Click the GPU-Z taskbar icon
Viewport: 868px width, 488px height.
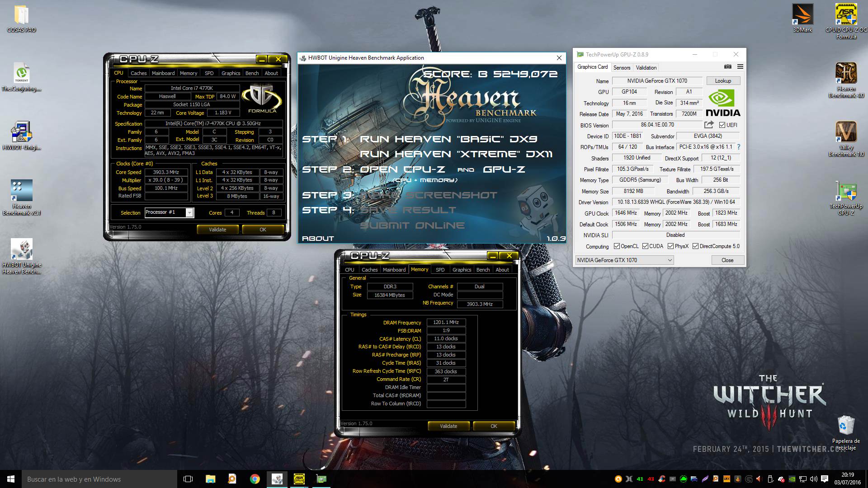321,479
